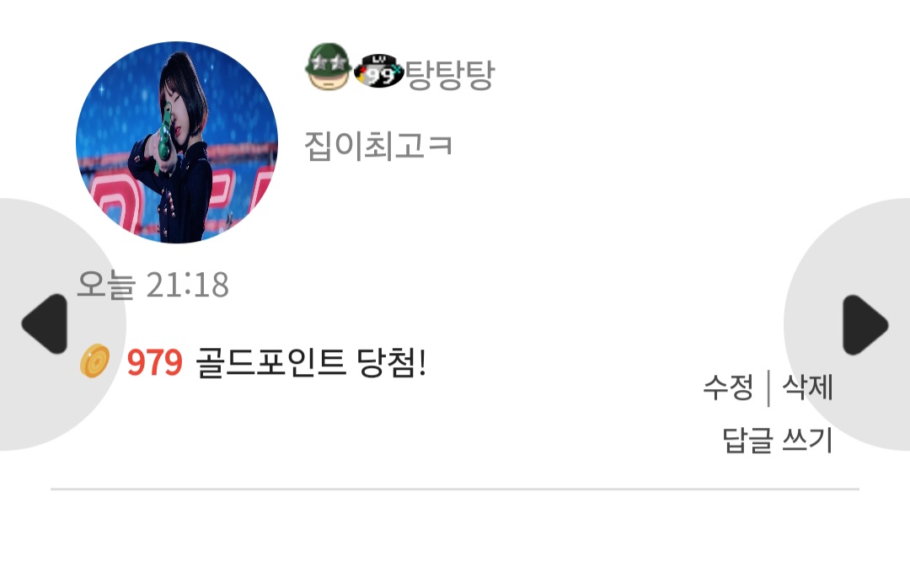Go to previous item with left arrow

(x=45, y=323)
